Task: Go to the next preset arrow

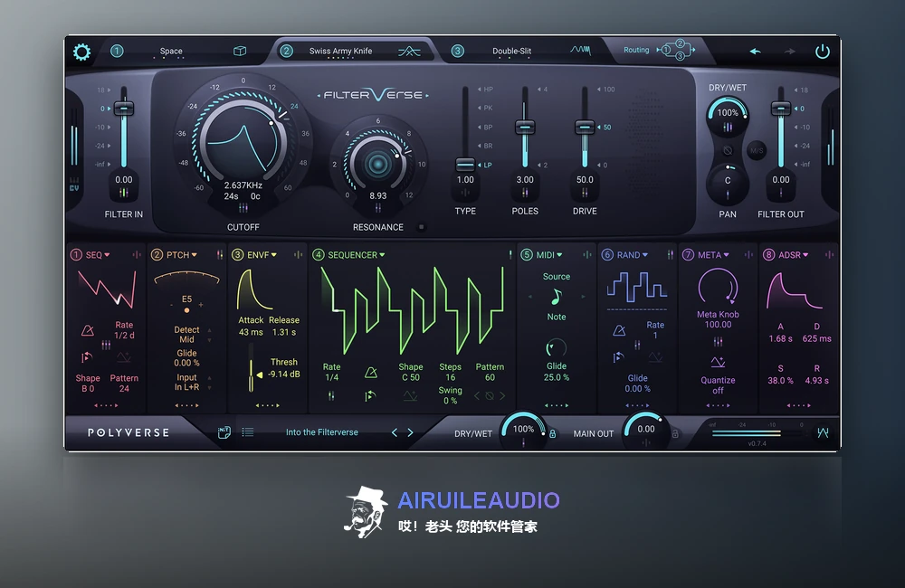Action: pos(410,432)
